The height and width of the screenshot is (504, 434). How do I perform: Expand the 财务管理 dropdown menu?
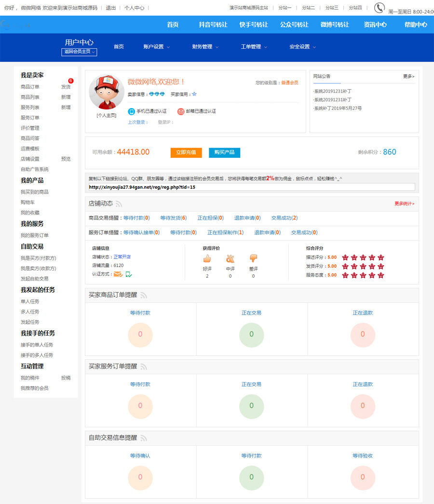click(x=205, y=47)
